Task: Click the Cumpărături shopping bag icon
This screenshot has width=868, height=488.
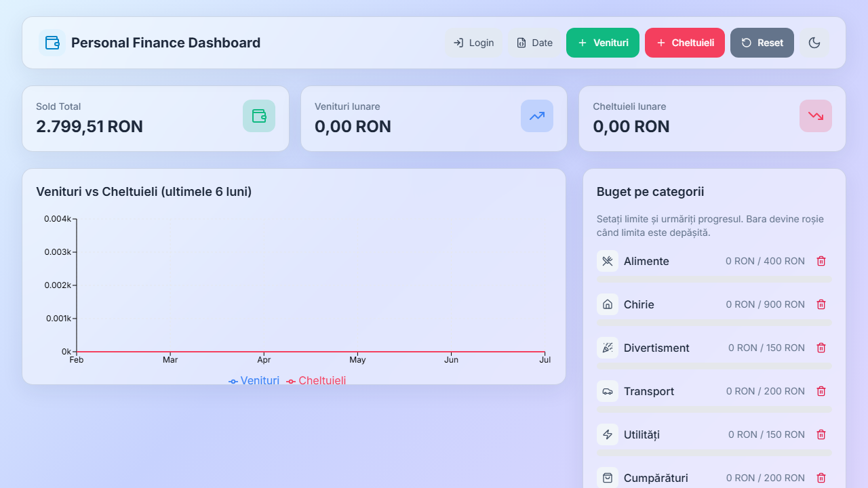Action: (608, 478)
